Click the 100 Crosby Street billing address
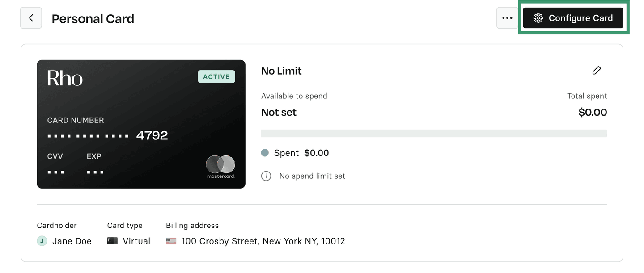Screen dimensions: 644x273 pos(263,241)
